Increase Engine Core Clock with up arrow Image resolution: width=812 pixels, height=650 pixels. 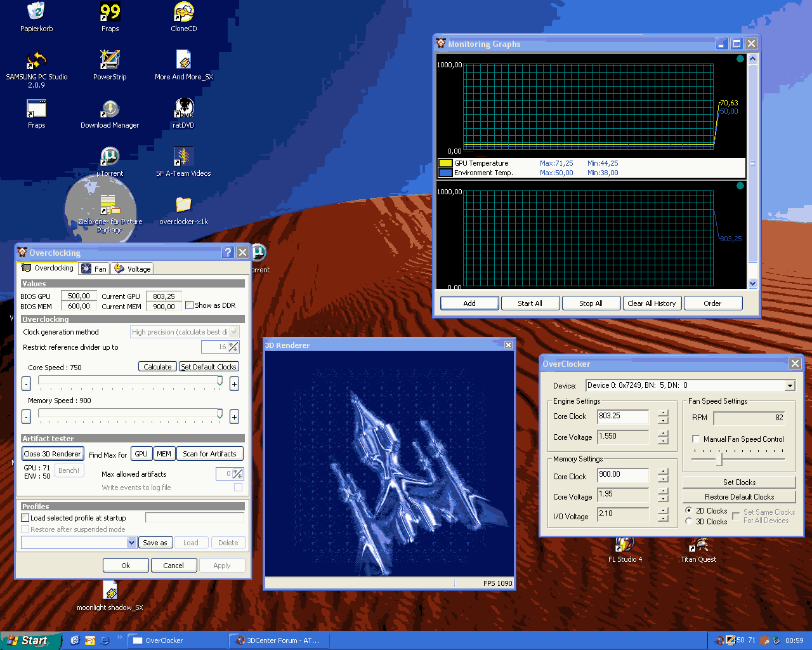click(x=663, y=413)
